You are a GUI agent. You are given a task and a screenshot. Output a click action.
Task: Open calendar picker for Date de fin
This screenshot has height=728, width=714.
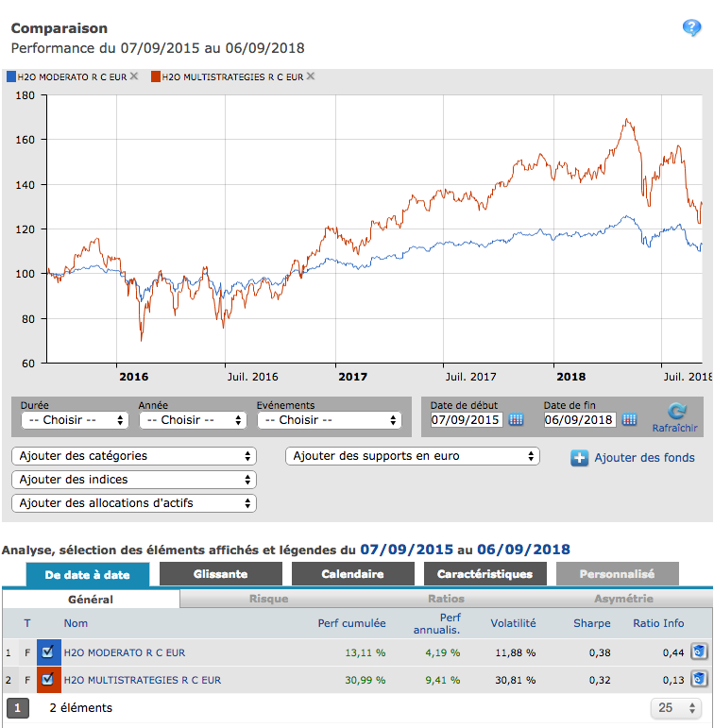pyautogui.click(x=630, y=420)
